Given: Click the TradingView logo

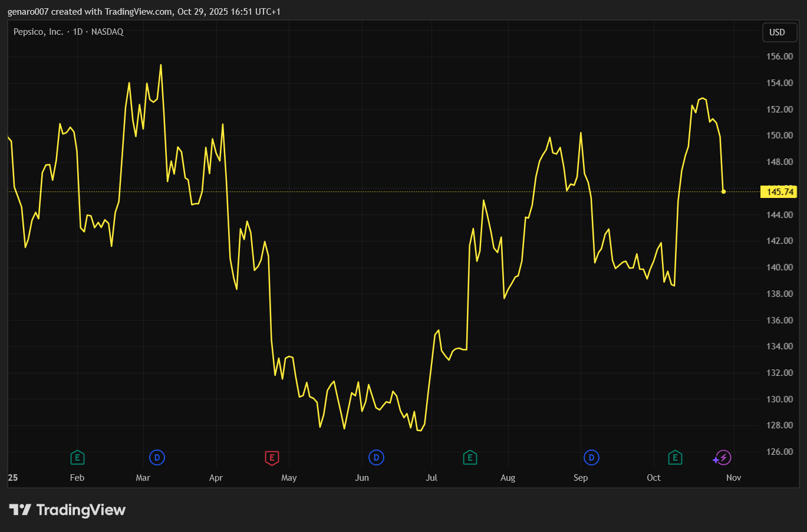Looking at the screenshot, I should pyautogui.click(x=67, y=510).
